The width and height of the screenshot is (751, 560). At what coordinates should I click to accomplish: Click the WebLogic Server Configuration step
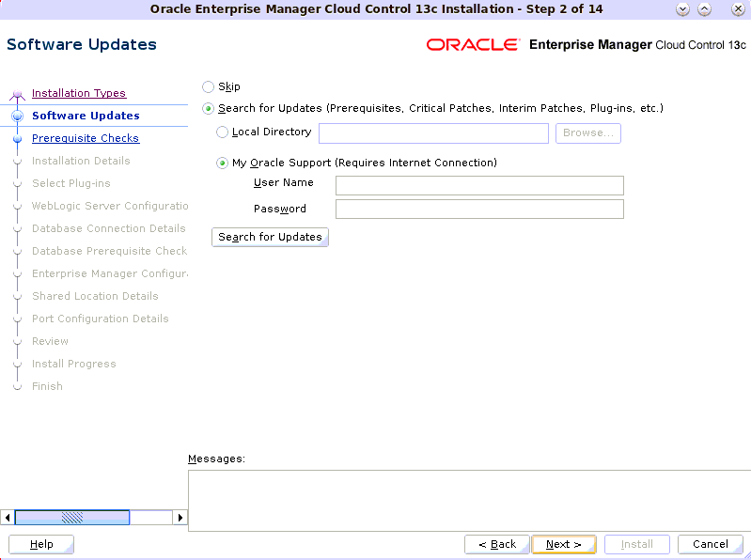pos(110,206)
